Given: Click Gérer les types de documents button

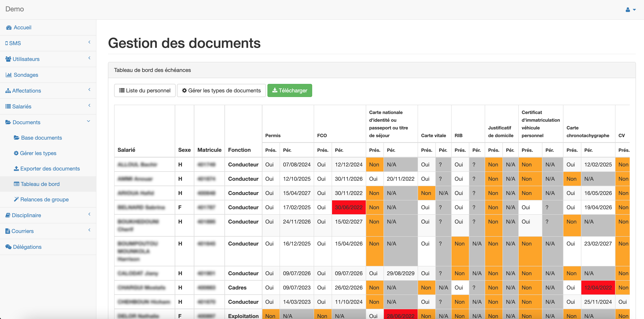Looking at the screenshot, I should pyautogui.click(x=221, y=90).
